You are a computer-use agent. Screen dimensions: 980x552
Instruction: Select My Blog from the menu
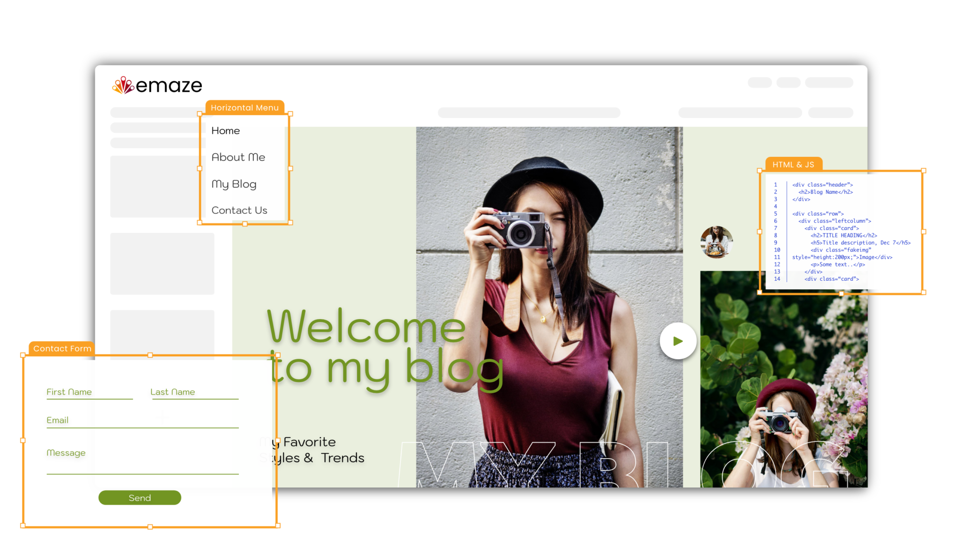234,184
